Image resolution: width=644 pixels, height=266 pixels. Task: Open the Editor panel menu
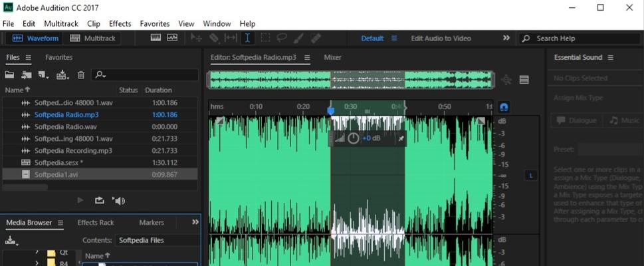point(307,58)
